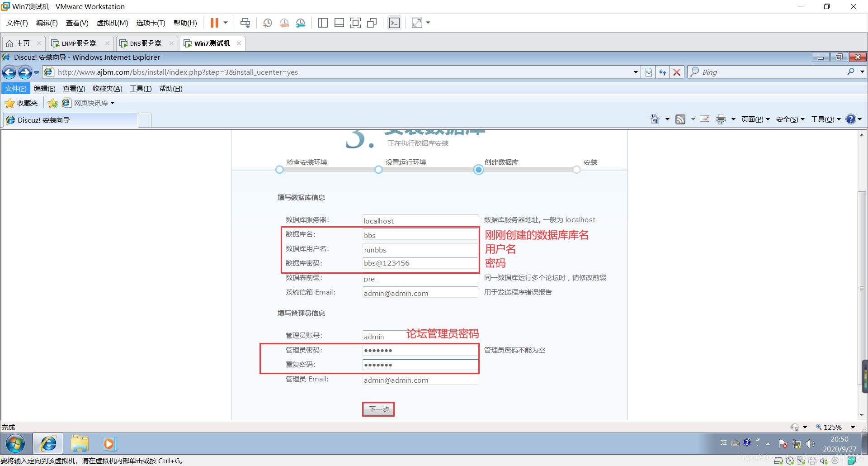Pause the virtual machine from VMware toolbar
Screen dimensions: 868x466
[214, 23]
